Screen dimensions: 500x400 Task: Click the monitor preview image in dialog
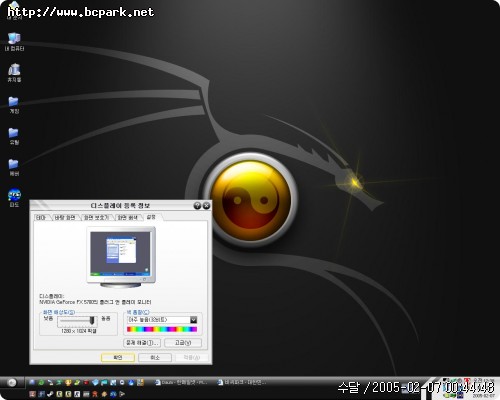pos(121,257)
